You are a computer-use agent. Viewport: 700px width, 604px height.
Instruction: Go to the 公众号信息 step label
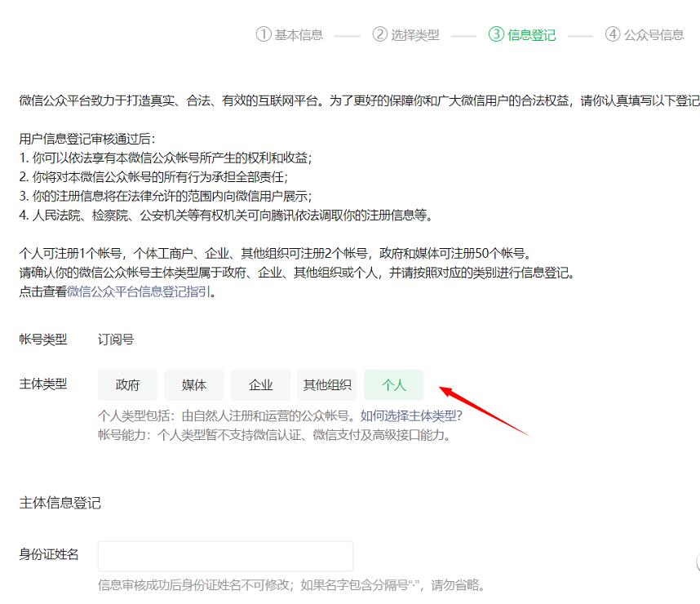[x=653, y=34]
